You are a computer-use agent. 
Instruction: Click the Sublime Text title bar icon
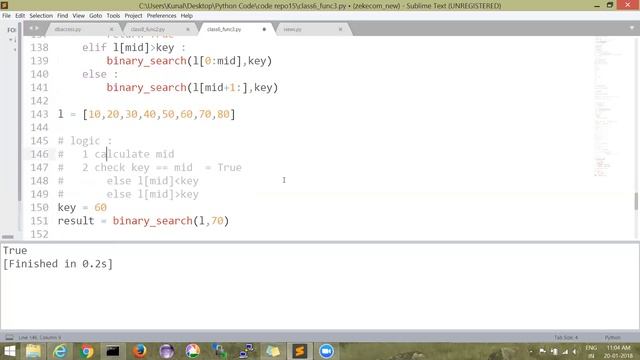pos(4,5)
